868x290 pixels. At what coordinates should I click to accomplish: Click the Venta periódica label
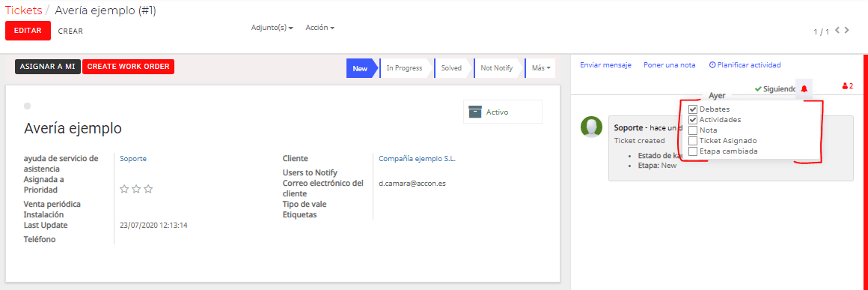click(x=52, y=204)
